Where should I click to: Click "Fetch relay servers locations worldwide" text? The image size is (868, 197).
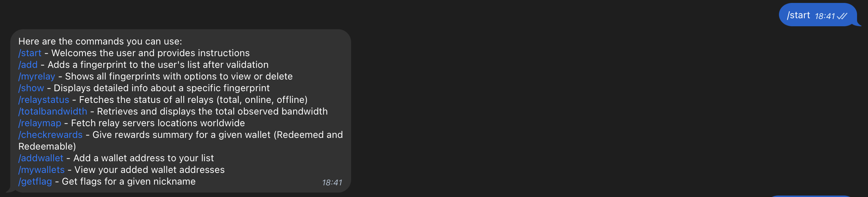(158, 123)
